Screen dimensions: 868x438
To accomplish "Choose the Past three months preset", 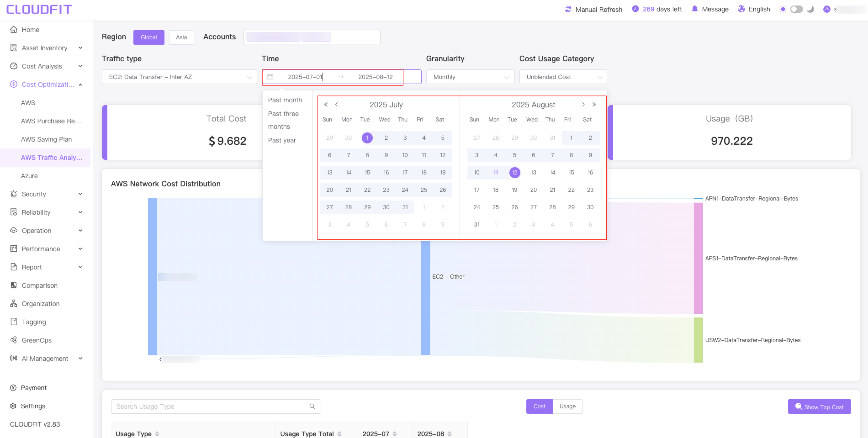I will 283,120.
